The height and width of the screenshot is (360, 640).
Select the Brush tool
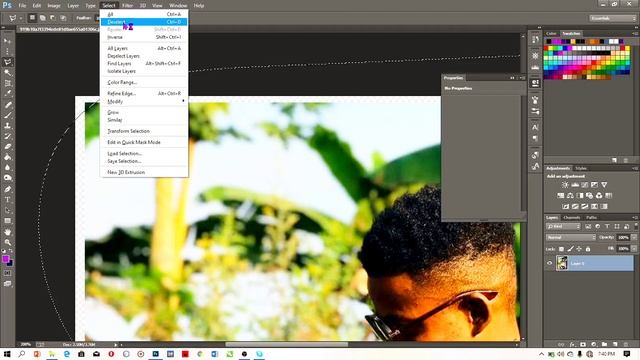tap(7, 115)
